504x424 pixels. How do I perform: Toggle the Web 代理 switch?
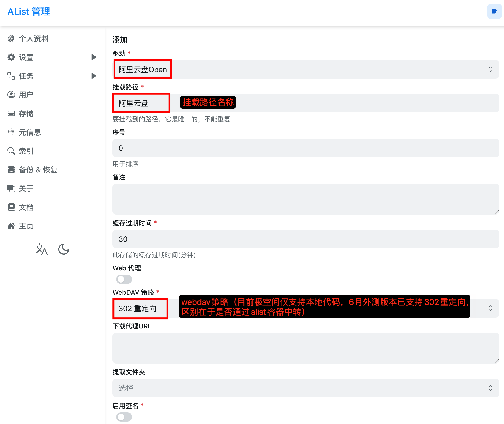(x=124, y=279)
